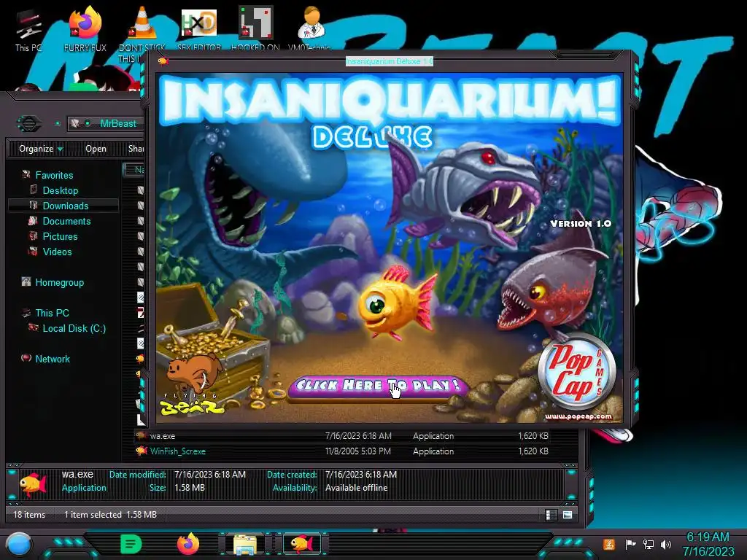The width and height of the screenshot is (747, 560).
Task: Switch to Insaniquarium taskbar fish icon
Action: coord(301,544)
